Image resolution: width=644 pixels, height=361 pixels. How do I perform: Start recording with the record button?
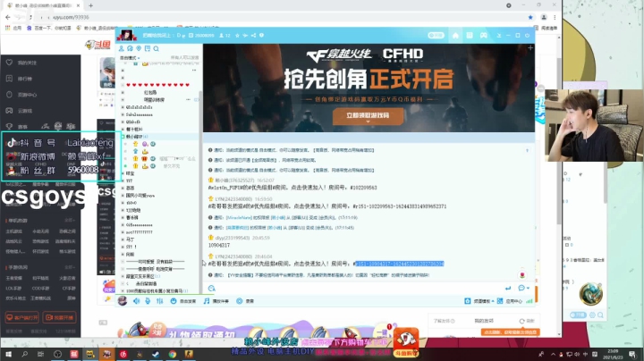[x=245, y=301]
